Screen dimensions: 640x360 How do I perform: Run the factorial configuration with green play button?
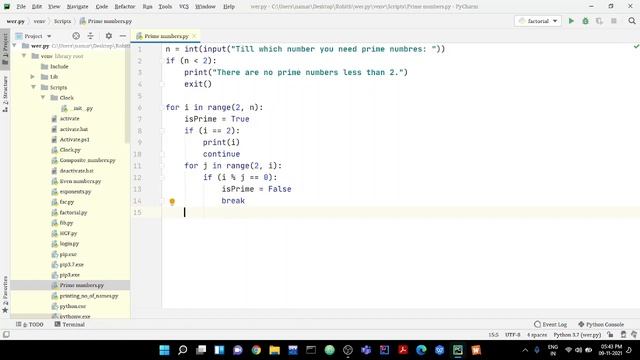point(571,21)
